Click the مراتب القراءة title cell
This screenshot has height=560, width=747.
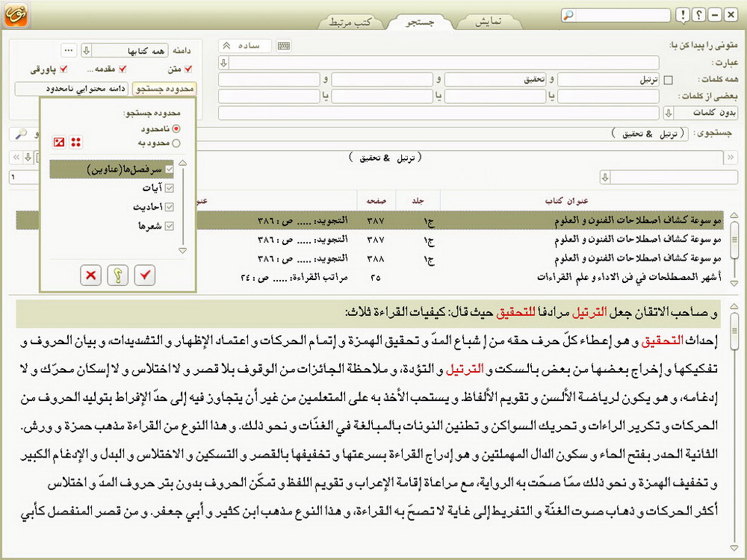(x=294, y=278)
